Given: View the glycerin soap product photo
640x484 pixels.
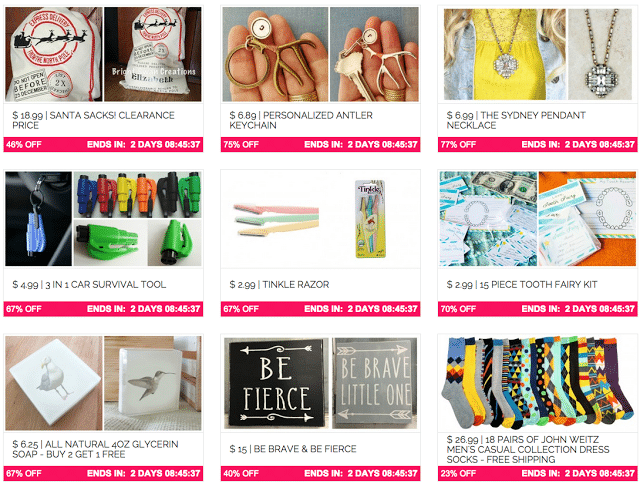Looking at the screenshot, I should (x=103, y=383).
